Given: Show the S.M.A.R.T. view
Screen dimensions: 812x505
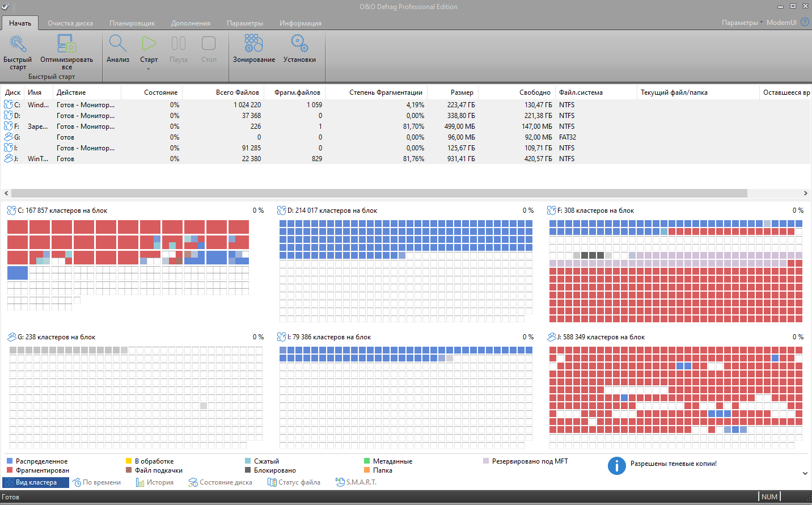Looking at the screenshot, I should (356, 482).
